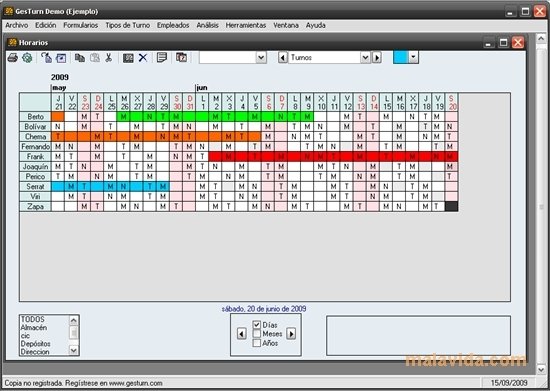Open the Análisis menu
This screenshot has height=391, width=550.
207,25
